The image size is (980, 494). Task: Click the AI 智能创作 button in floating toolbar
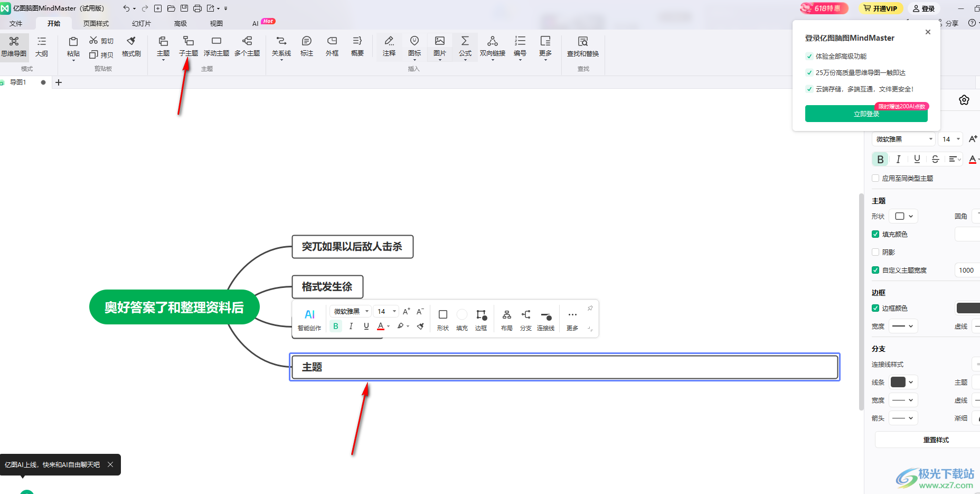(x=309, y=320)
